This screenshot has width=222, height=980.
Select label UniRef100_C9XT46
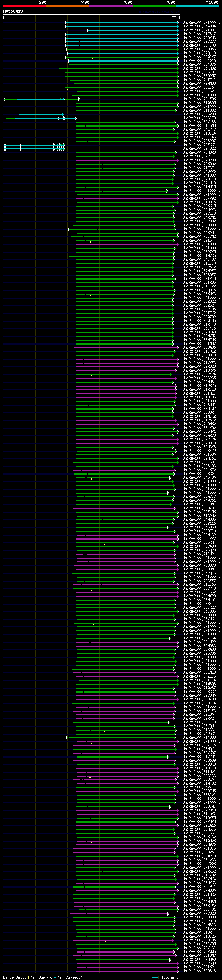tap(199, 137)
